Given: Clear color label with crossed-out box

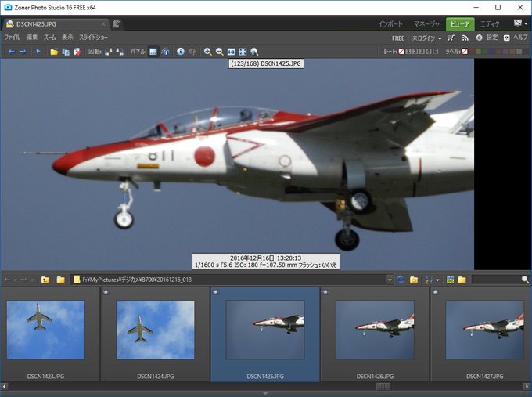Looking at the screenshot, I should coord(465,51).
